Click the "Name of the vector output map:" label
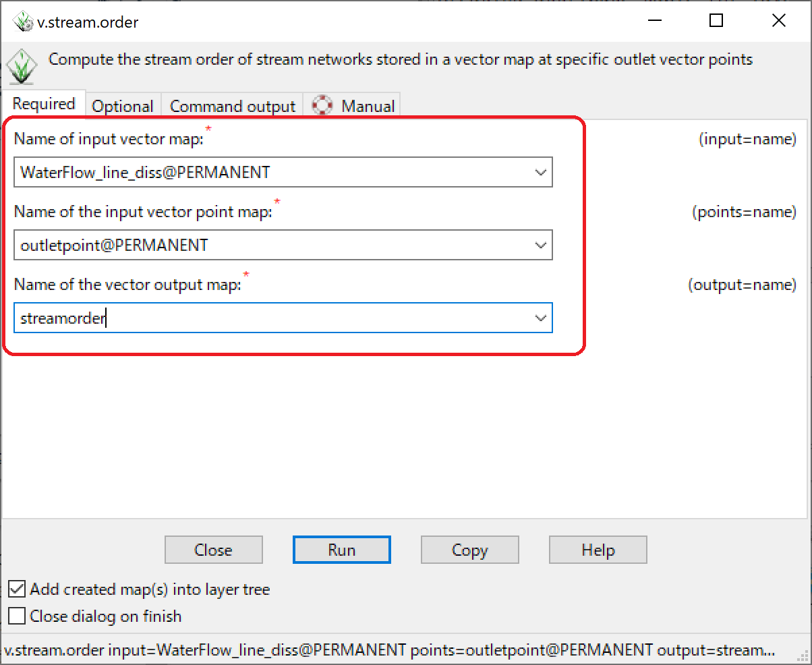 pyautogui.click(x=127, y=285)
